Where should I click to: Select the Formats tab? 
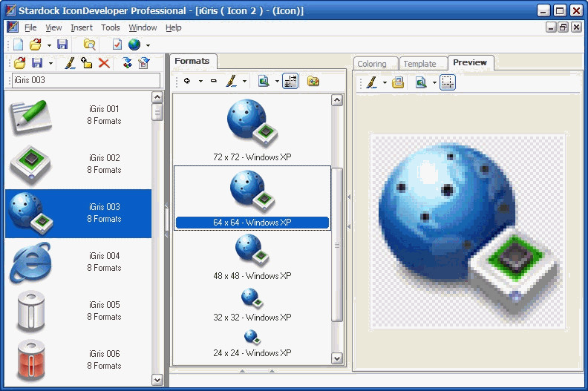(x=192, y=61)
